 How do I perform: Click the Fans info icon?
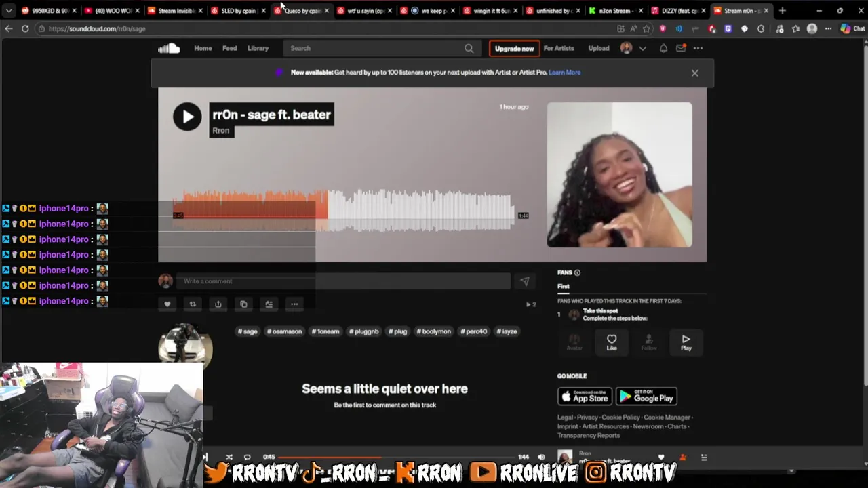[x=577, y=272]
